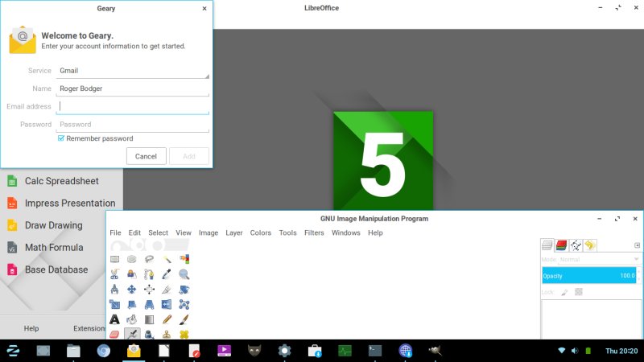Select GIMP Flip tool
Viewport: 644px width, 362px height.
167,305
